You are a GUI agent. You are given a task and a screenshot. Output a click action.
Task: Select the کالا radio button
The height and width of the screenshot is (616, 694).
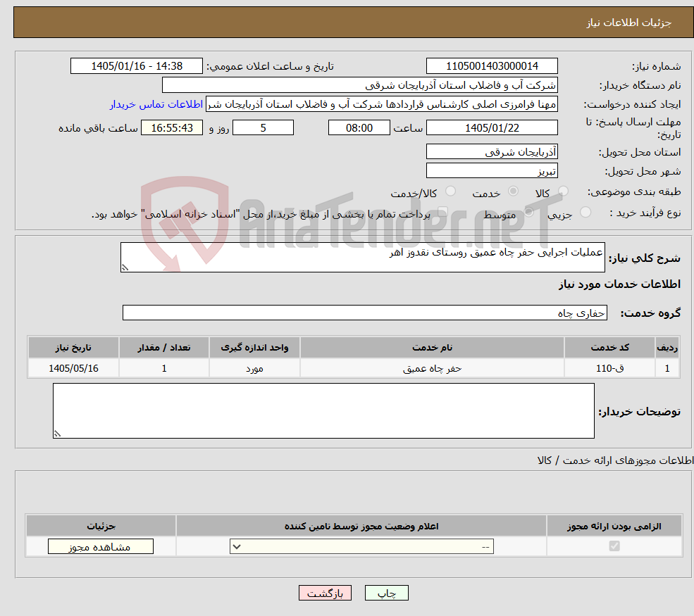point(563,191)
